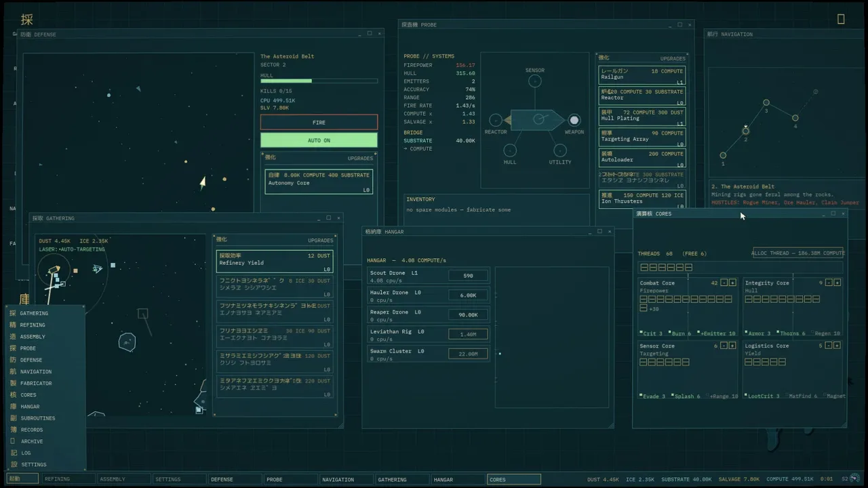Decrease Integrity Core threads with minus

coord(829,283)
